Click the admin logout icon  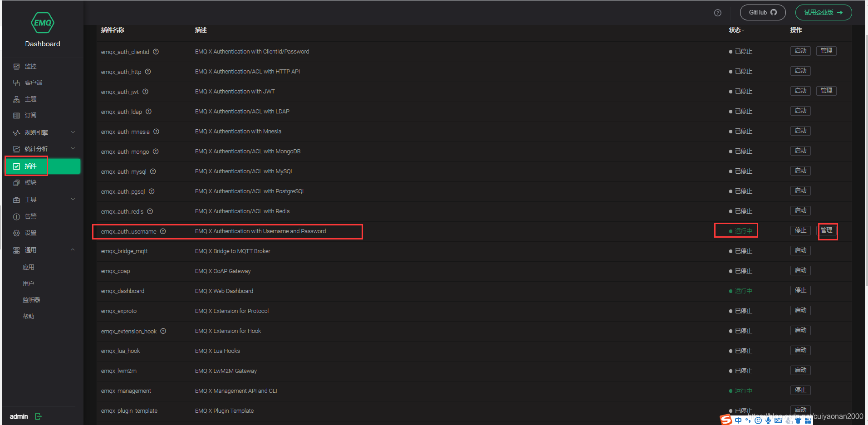(x=38, y=416)
